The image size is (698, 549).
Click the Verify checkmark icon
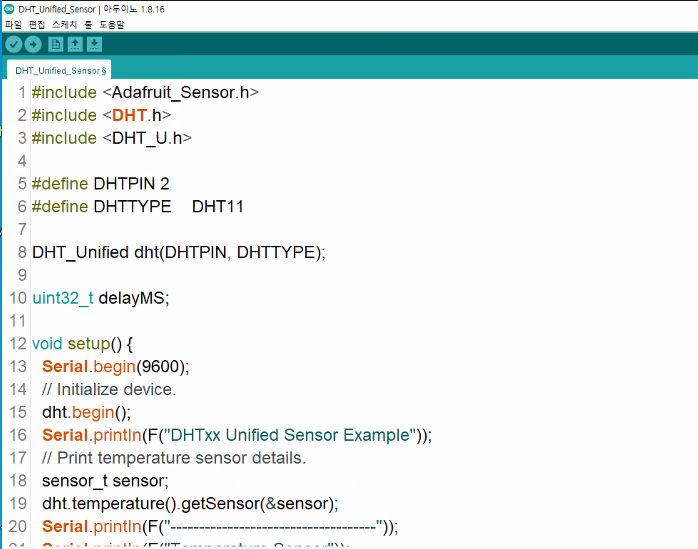[14, 45]
